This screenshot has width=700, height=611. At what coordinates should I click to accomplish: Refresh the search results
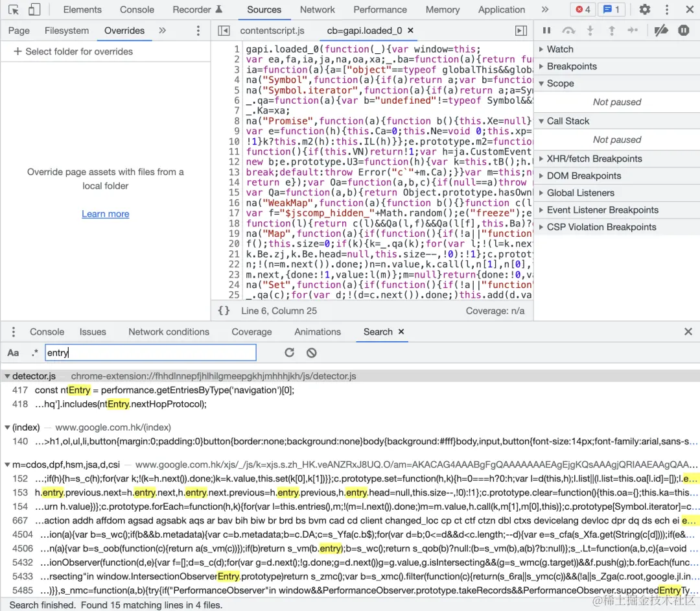point(289,353)
